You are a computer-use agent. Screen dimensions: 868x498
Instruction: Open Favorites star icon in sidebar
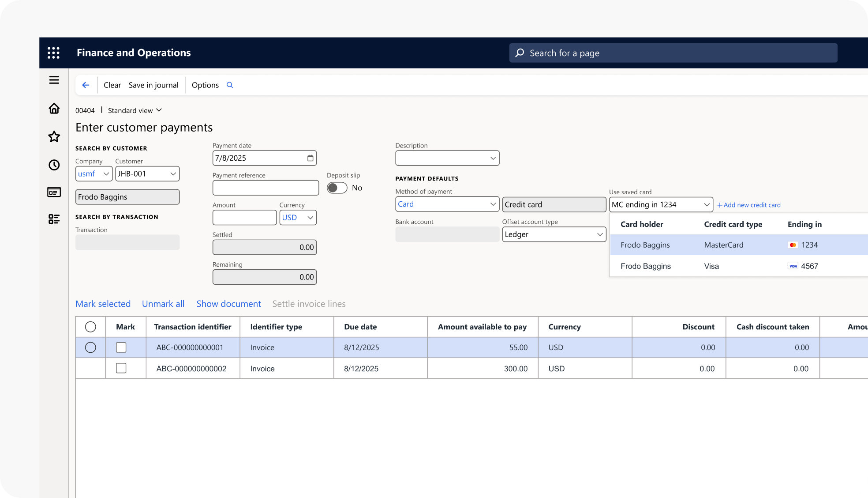point(54,136)
